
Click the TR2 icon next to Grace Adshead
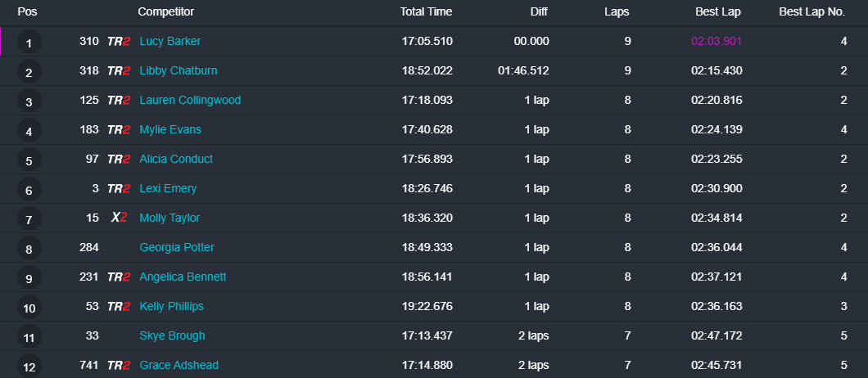[119, 366]
